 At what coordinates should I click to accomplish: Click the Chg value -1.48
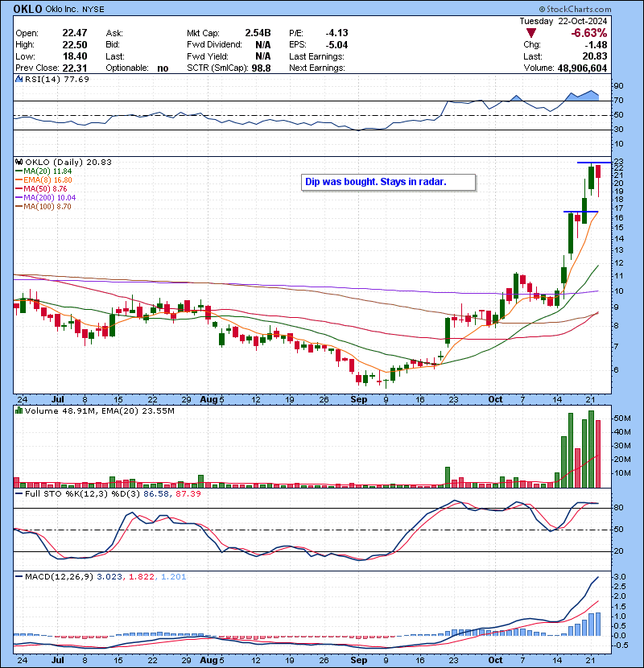[x=596, y=45]
